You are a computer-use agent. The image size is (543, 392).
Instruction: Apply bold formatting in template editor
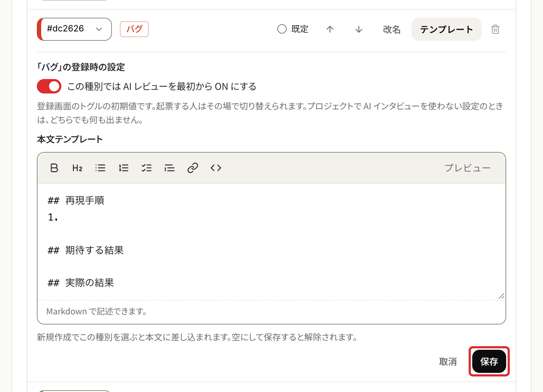(x=54, y=168)
